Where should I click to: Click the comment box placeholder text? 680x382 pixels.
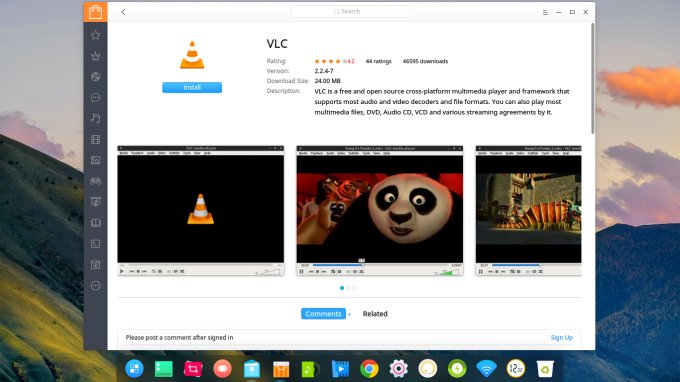[179, 337]
